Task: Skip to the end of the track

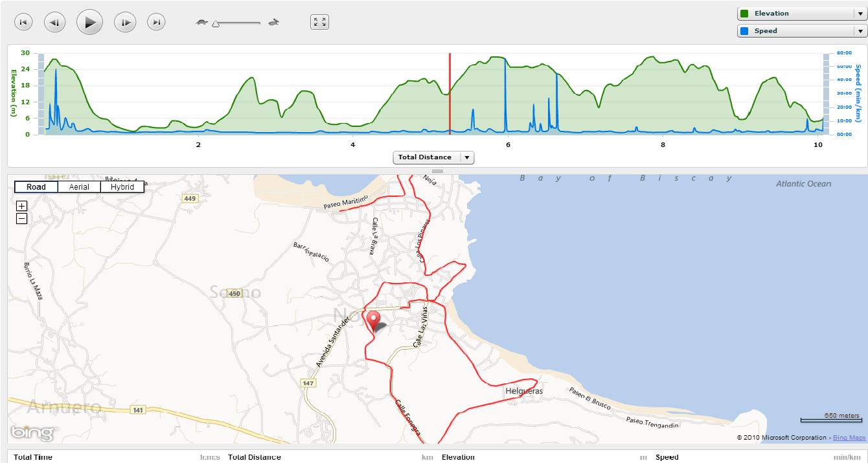Action: pyautogui.click(x=156, y=23)
